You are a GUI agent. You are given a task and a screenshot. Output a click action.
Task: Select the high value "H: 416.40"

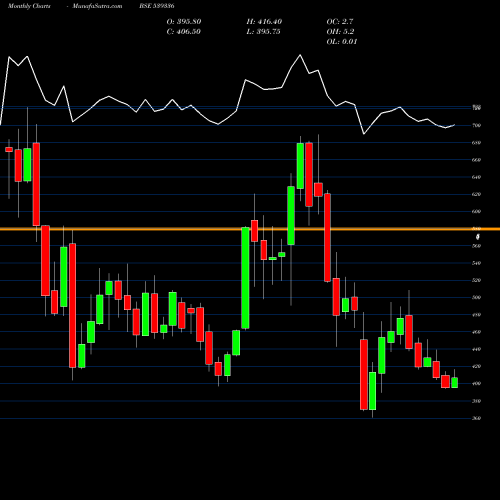point(264,22)
